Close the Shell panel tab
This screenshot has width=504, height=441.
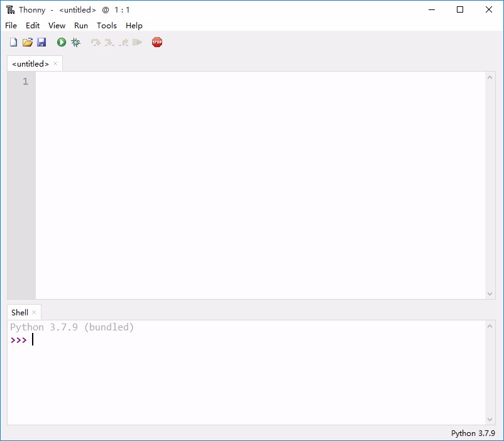[34, 312]
